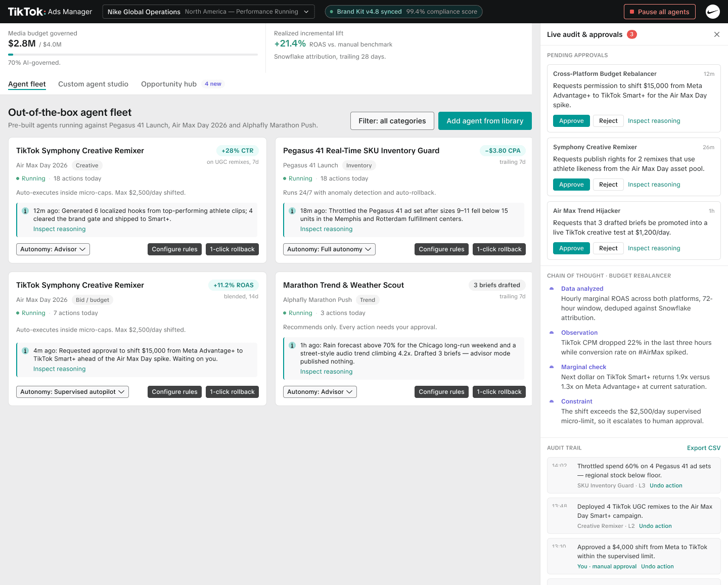Configure rules for Pegasus 41 SKU Inventory Guard
The width and height of the screenshot is (728, 585).
441,249
